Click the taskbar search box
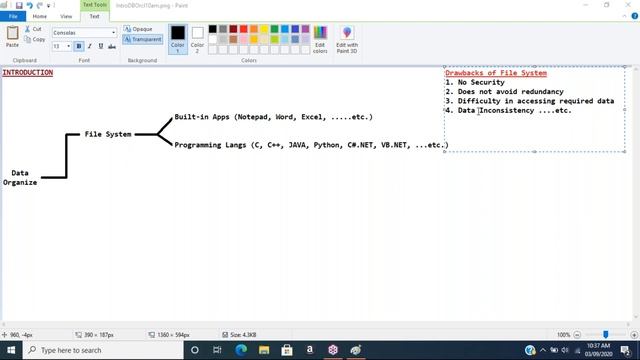The width and height of the screenshot is (640, 360). (103, 350)
